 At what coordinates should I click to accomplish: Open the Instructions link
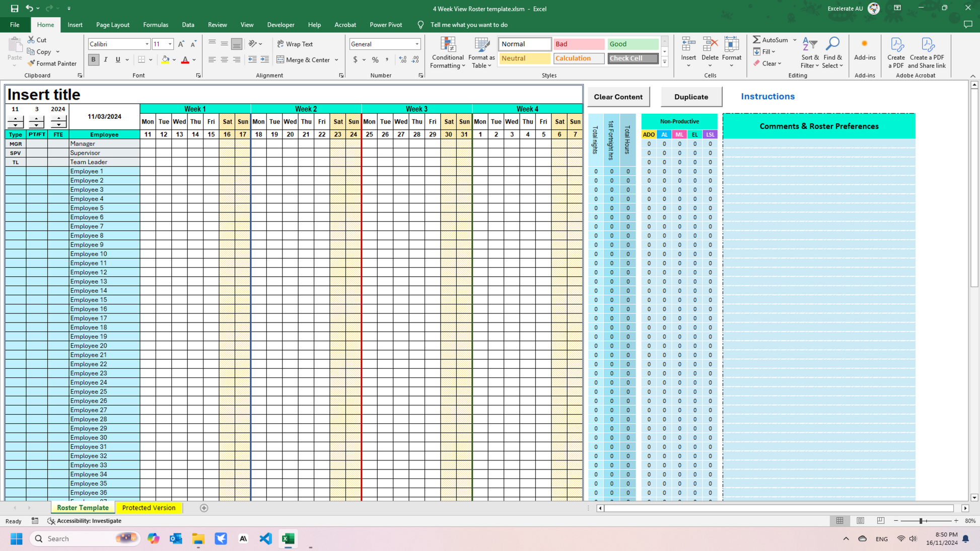click(767, 96)
